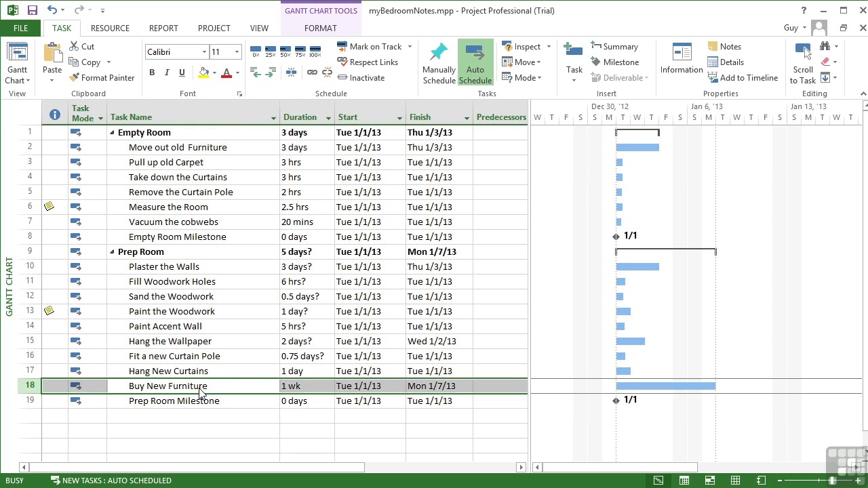
Task: Cut the selected content
Action: (x=82, y=46)
